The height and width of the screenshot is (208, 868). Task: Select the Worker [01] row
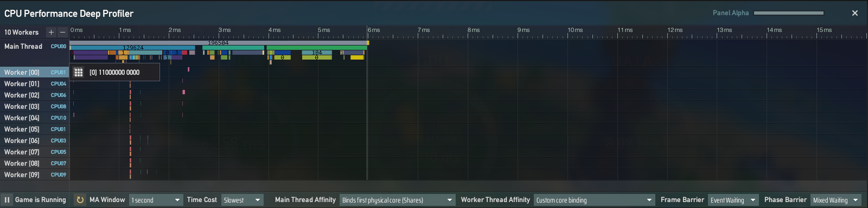coord(35,83)
